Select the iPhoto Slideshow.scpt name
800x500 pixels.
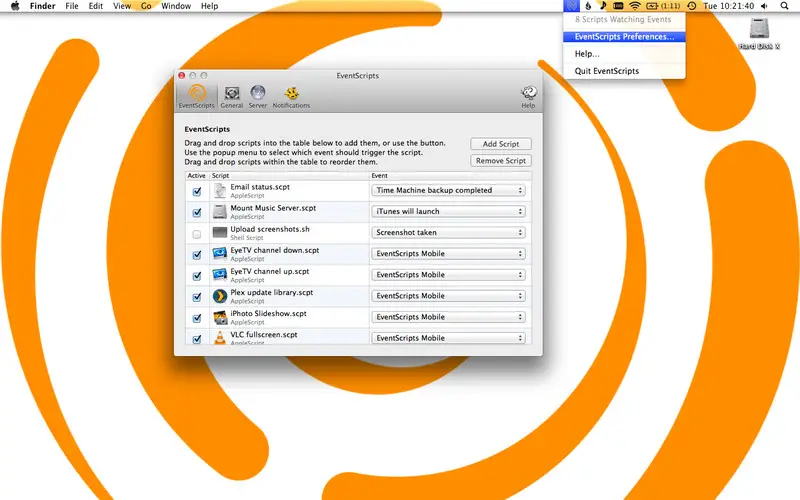pyautogui.click(x=268, y=313)
